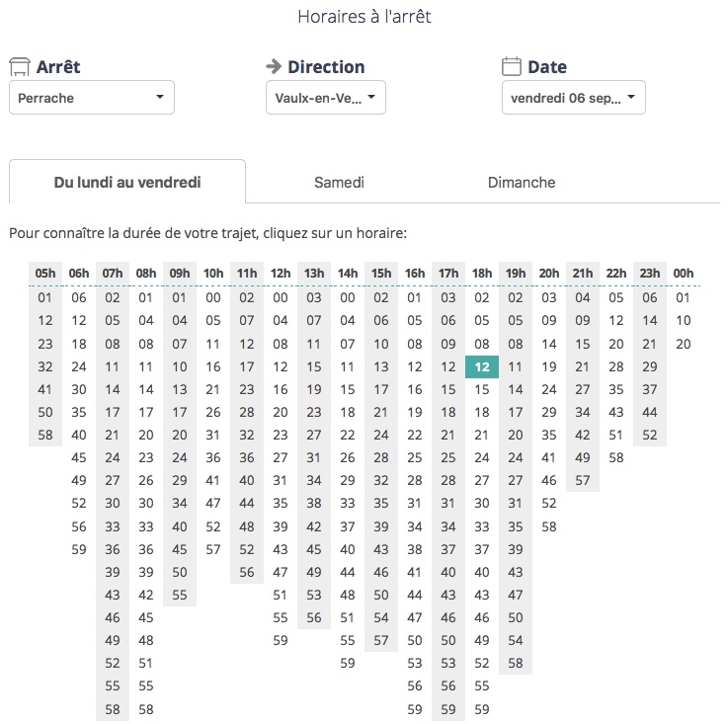Switch to the Samedi tab
Image resolution: width=728 pixels, height=724 pixels.
click(x=339, y=183)
